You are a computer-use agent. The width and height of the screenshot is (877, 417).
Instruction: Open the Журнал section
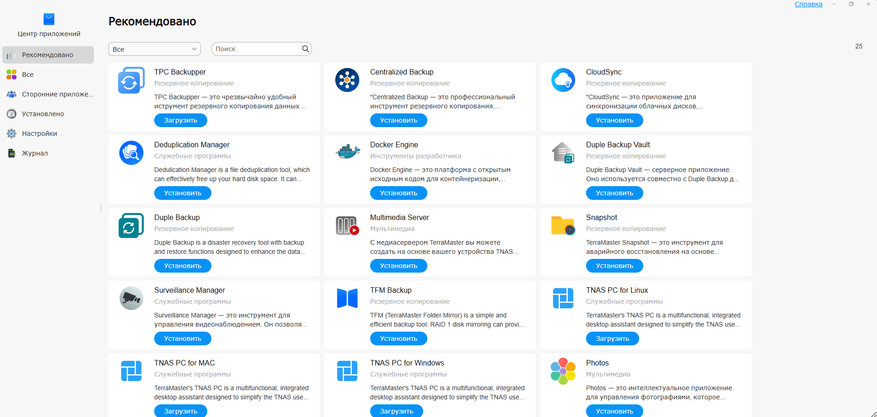pyautogui.click(x=48, y=153)
